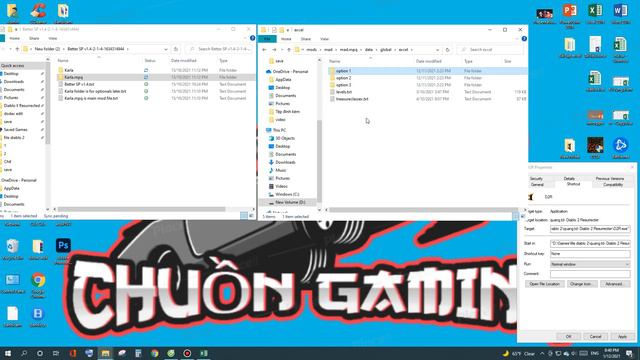Open View tab in excel window
The width and height of the screenshot is (640, 360).
324,39
